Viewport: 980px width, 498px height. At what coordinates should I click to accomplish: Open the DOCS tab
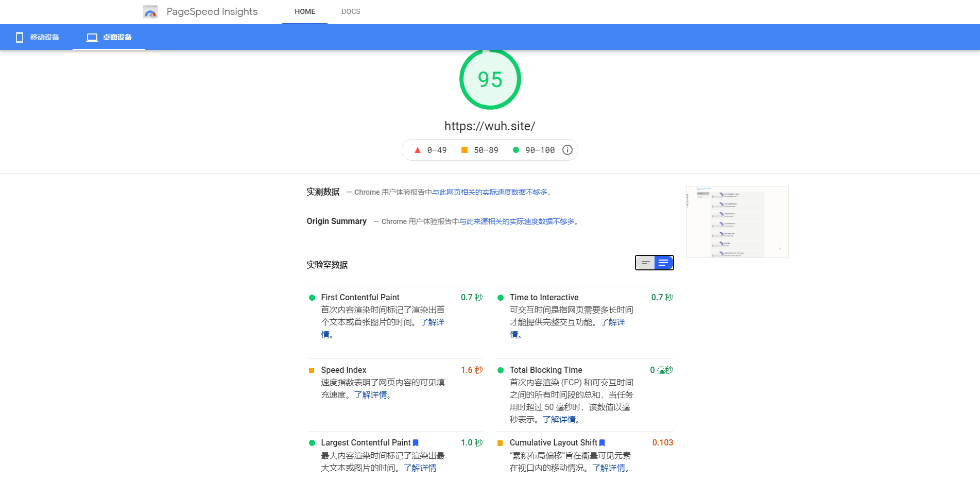coord(351,11)
